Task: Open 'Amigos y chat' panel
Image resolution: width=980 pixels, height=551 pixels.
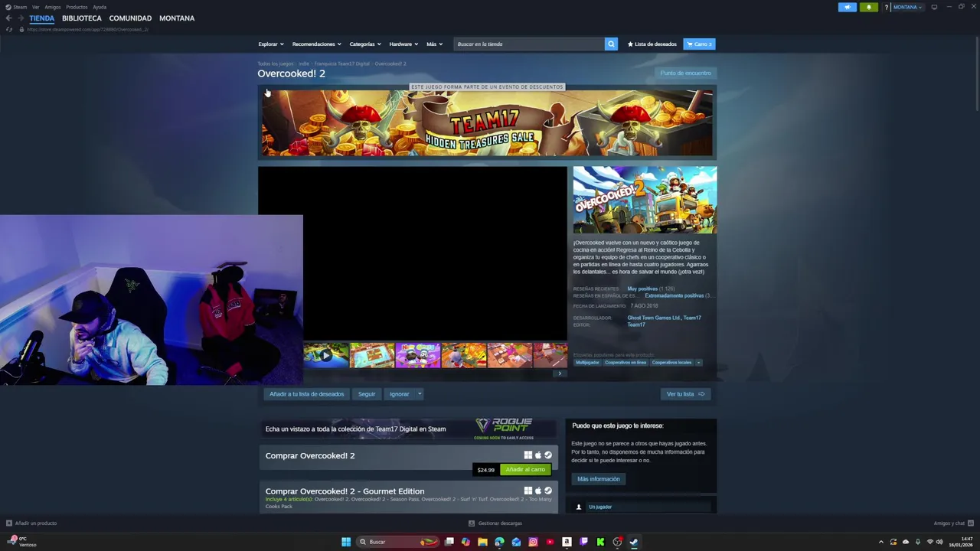Action: tap(952, 523)
